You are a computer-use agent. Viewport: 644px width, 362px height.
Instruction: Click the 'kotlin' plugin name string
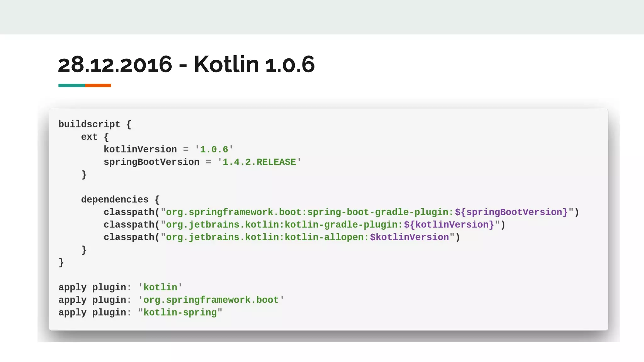coord(160,288)
